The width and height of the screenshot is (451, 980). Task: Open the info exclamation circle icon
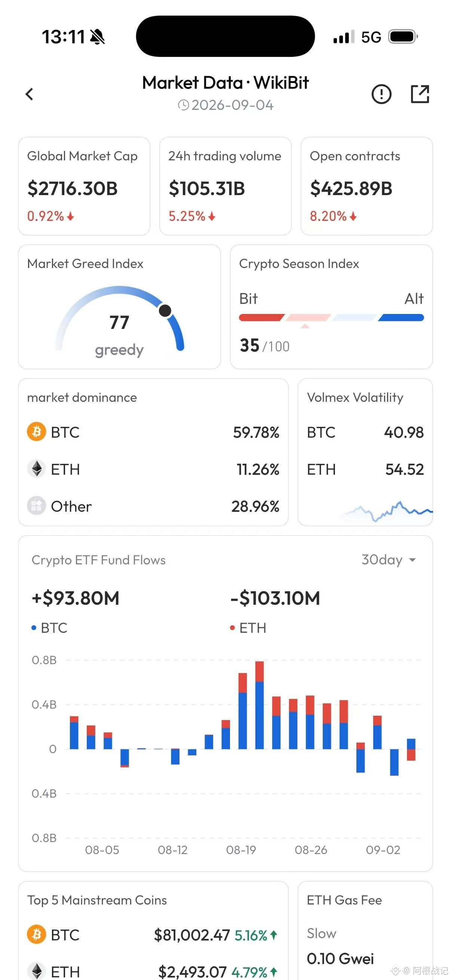(381, 94)
